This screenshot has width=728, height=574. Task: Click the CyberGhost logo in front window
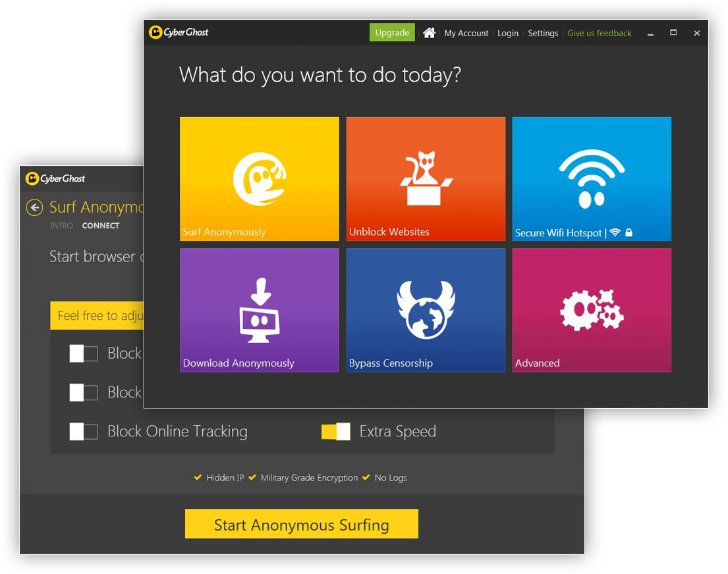(x=179, y=32)
